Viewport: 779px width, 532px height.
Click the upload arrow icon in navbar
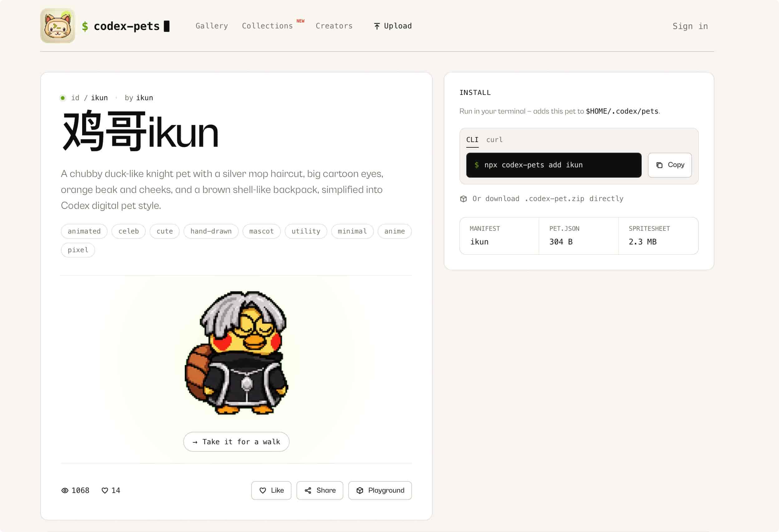377,26
